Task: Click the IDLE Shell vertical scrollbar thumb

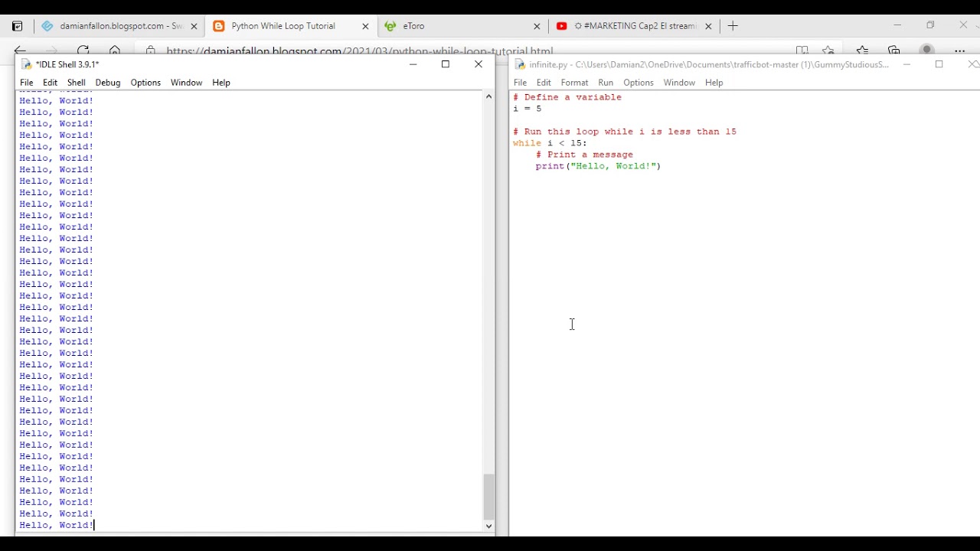Action: [489, 497]
